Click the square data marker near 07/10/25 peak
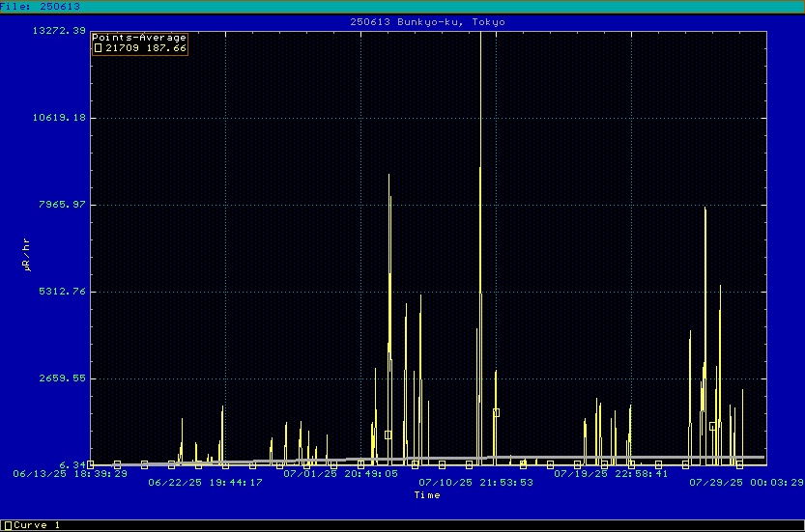Image resolution: width=805 pixels, height=532 pixels. click(496, 412)
